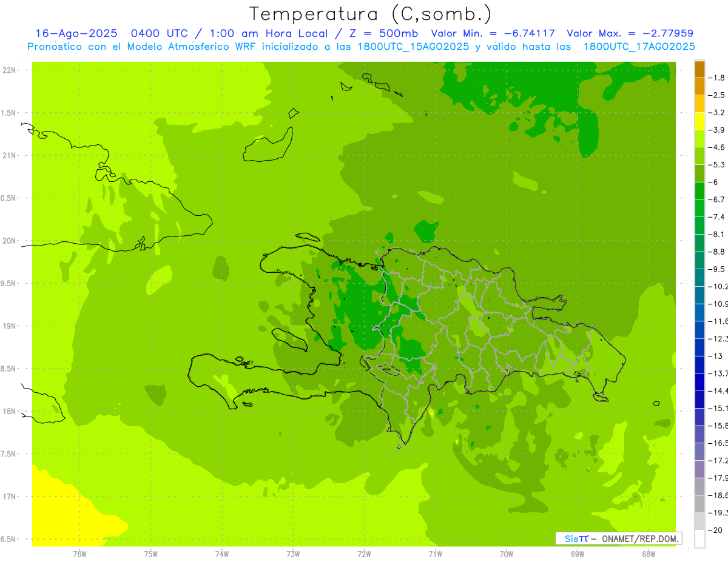Select the '1800UTC_17AGO2025' valid-until timestamp

[639, 47]
